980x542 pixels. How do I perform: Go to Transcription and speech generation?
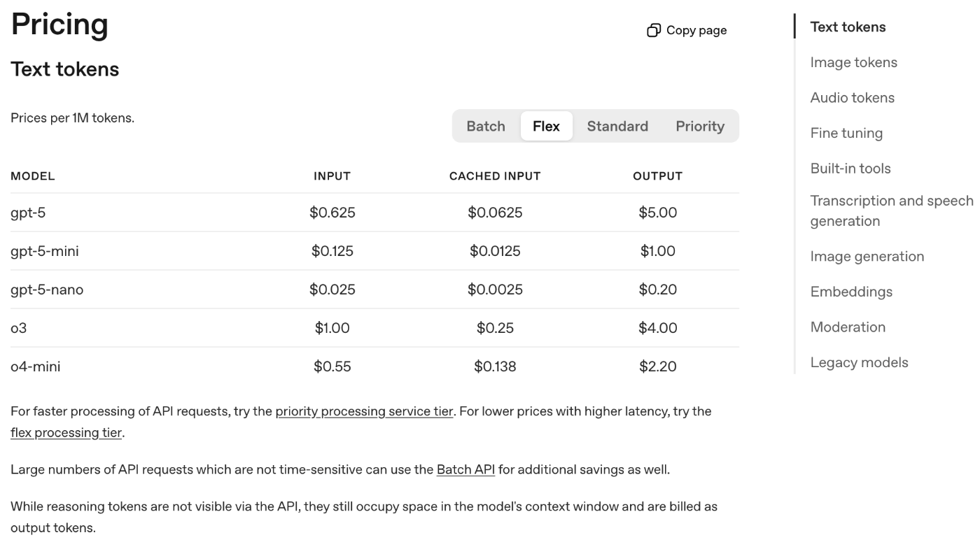click(891, 211)
